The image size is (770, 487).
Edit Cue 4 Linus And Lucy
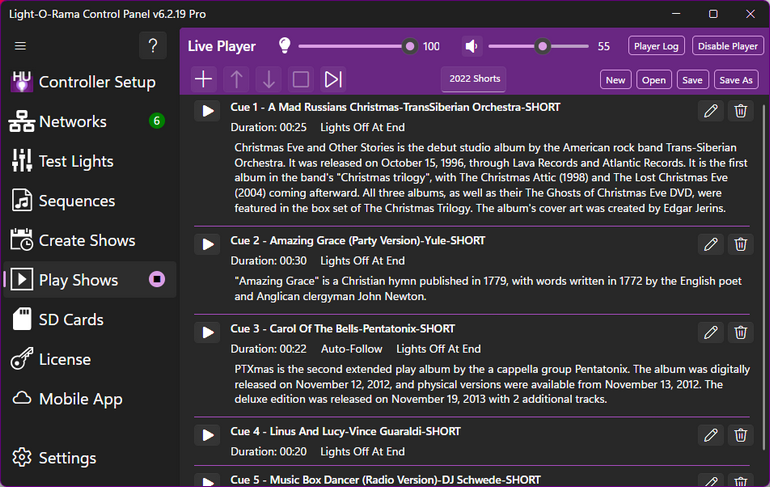(x=711, y=435)
